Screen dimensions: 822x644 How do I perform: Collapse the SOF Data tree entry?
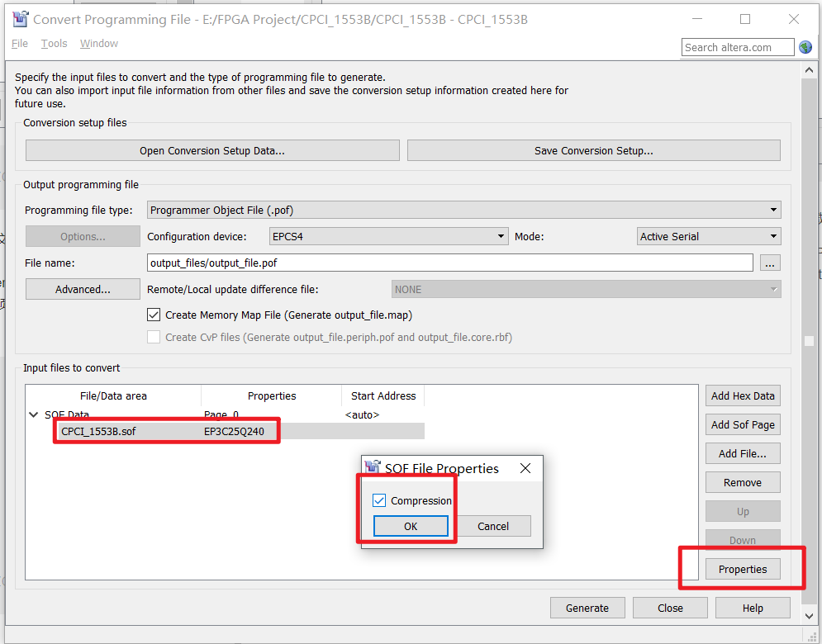pyautogui.click(x=33, y=414)
